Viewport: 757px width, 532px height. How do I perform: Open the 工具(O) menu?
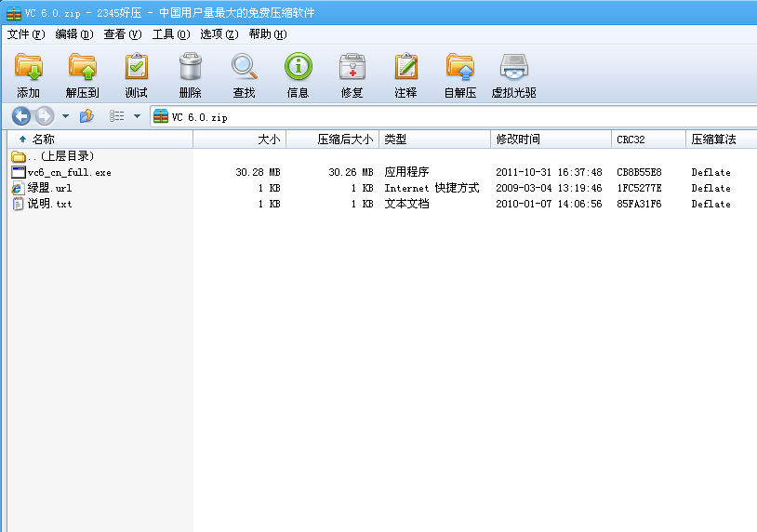pyautogui.click(x=171, y=34)
